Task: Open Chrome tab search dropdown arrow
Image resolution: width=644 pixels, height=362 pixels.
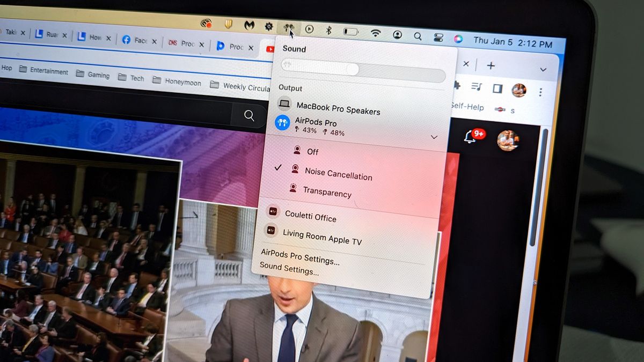Action: click(x=543, y=70)
